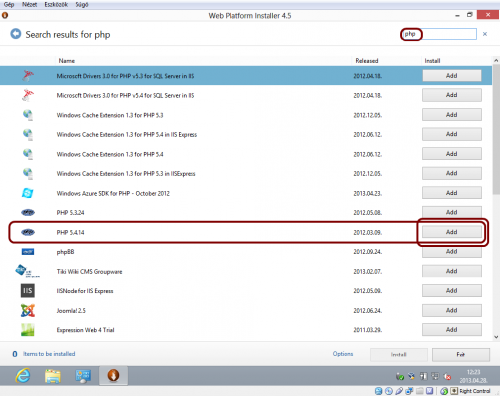
Task: Click into the php search field
Action: (439, 34)
